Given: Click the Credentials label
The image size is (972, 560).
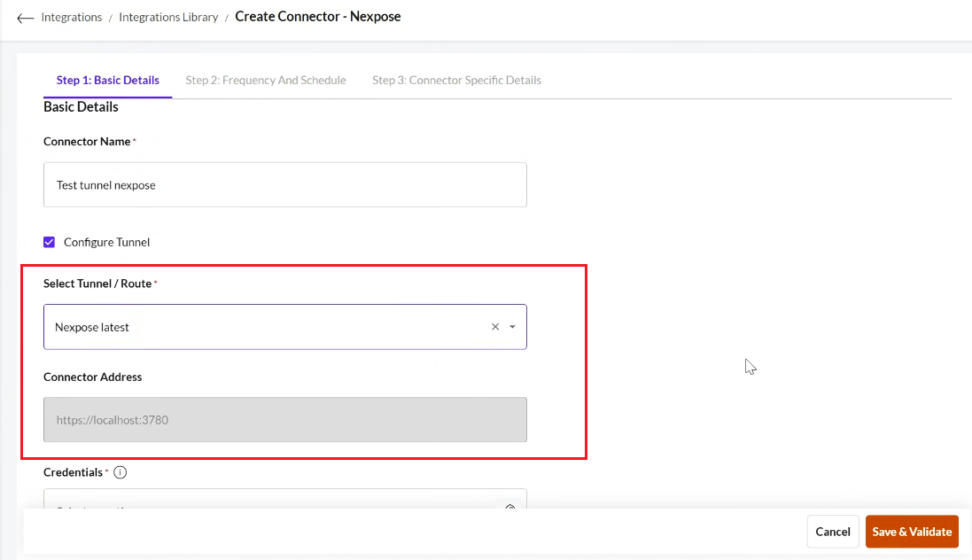Looking at the screenshot, I should 73,472.
